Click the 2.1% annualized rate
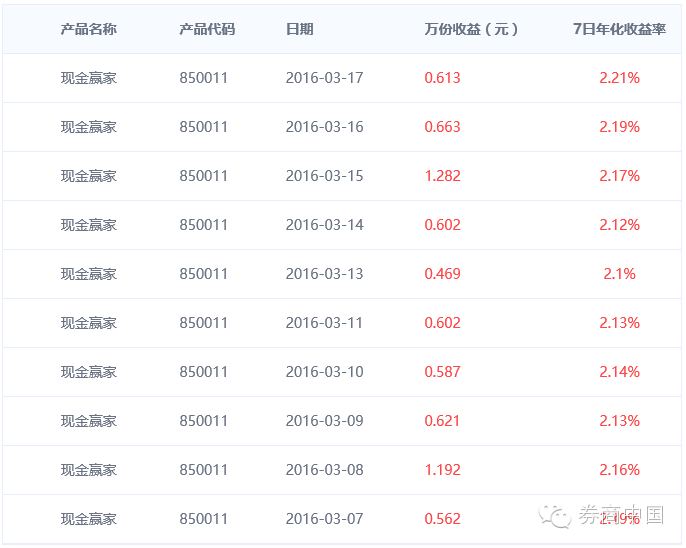 619,274
